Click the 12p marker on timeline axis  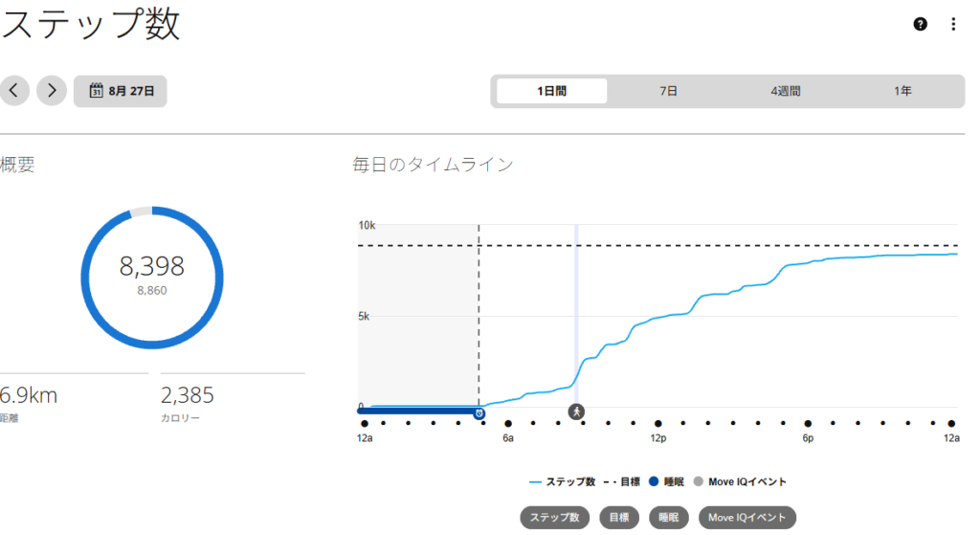[x=658, y=438]
